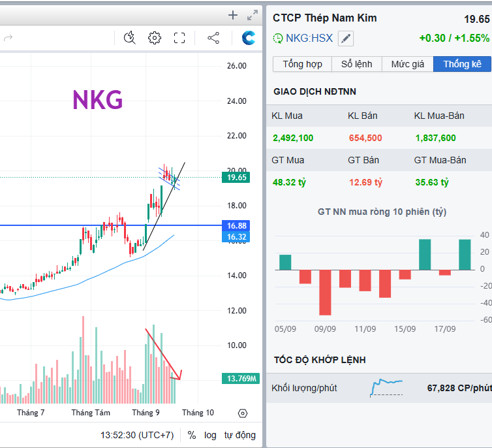This screenshot has width=492, height=448.
Task: Select the black rising trendline on the chart
Action: click(x=164, y=206)
